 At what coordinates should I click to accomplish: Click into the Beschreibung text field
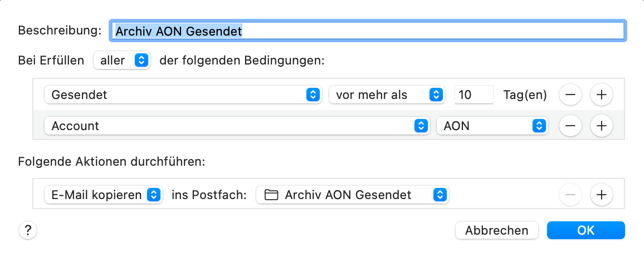coord(368,31)
